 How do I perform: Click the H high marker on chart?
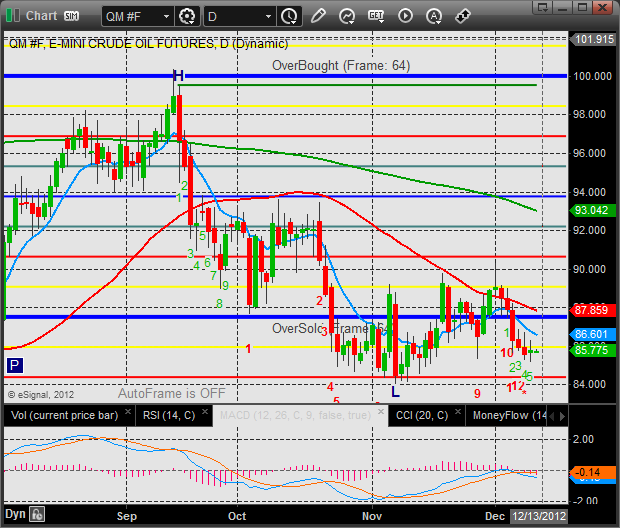(178, 76)
